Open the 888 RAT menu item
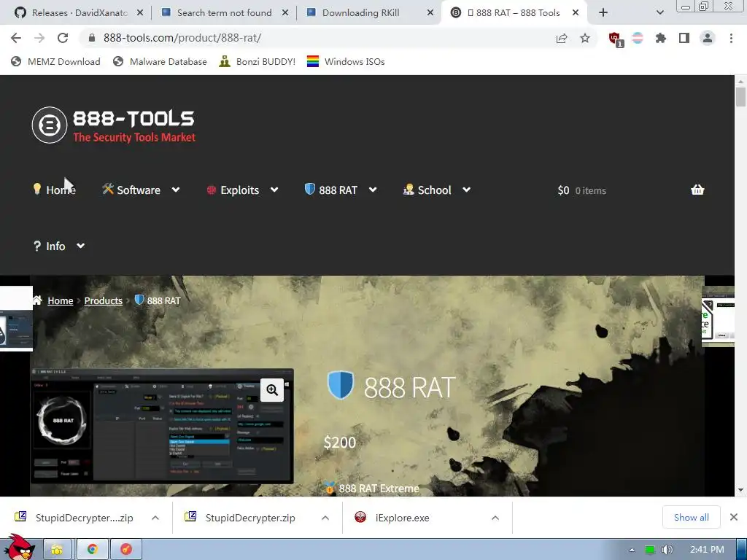747x560 pixels. point(331,190)
